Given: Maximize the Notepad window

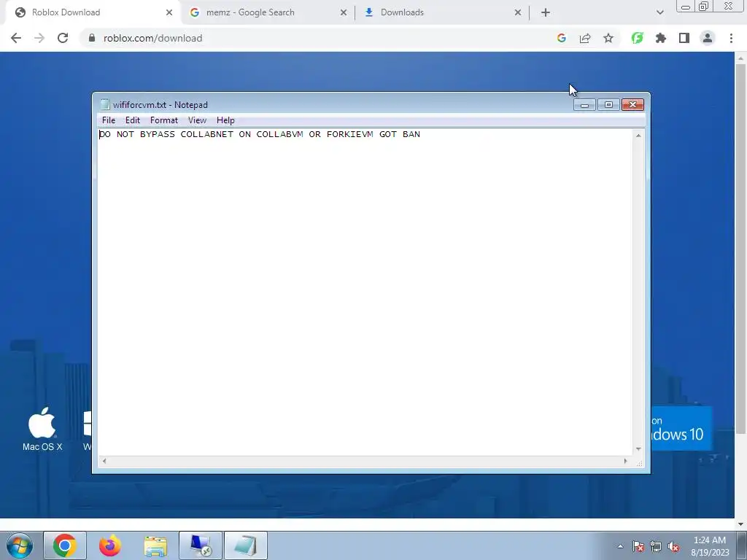Looking at the screenshot, I should pos(608,105).
